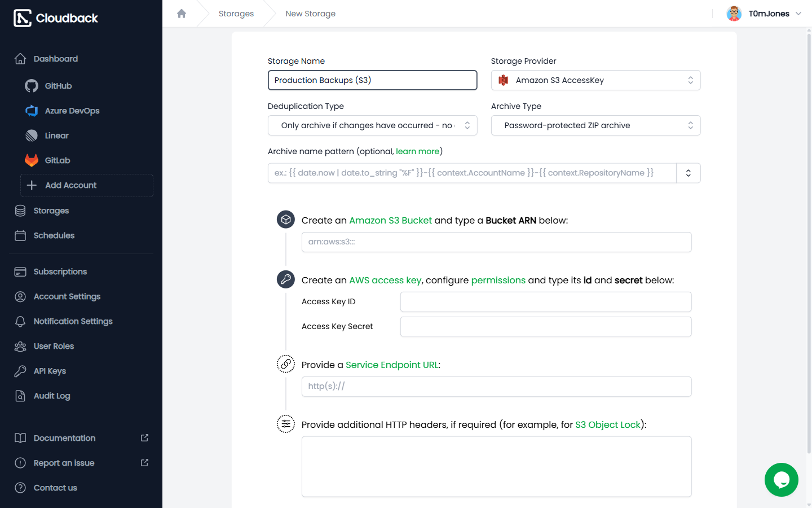This screenshot has height=508, width=812.
Task: Expand archive name pattern presets arrow
Action: pyautogui.click(x=689, y=173)
